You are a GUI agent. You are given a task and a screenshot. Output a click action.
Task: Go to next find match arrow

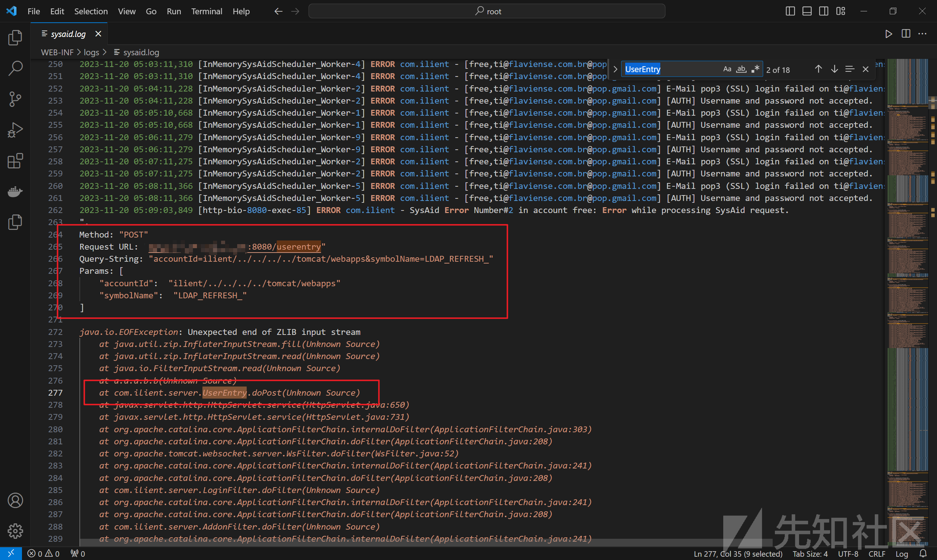[835, 70]
